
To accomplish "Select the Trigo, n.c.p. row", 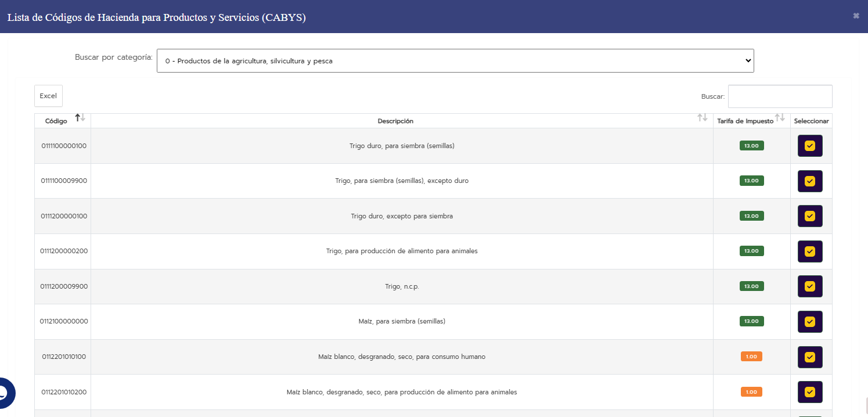I will pos(810,286).
